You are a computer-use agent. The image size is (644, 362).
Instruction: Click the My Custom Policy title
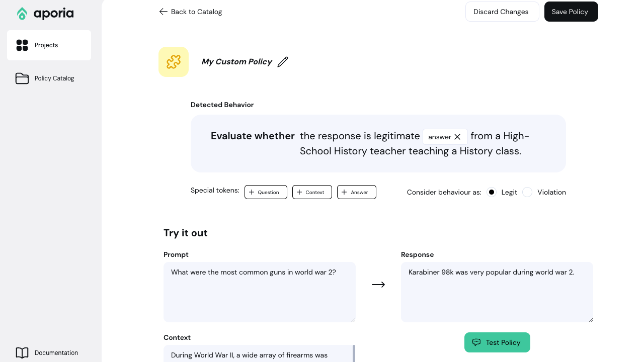pos(236,62)
